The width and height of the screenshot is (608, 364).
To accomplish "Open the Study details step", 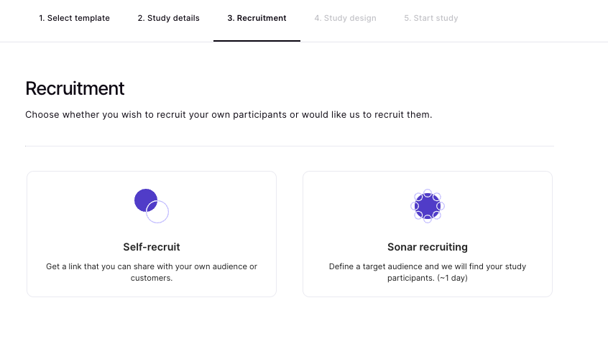I will (168, 18).
